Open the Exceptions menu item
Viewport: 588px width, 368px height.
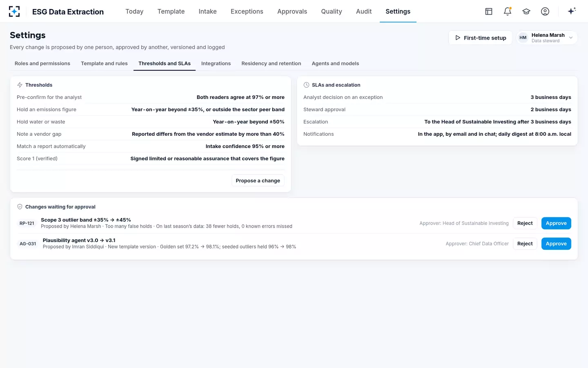click(x=247, y=11)
